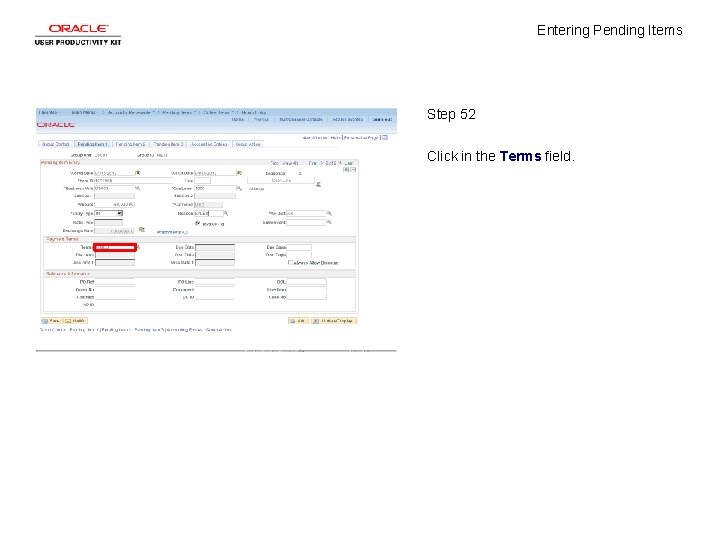This screenshot has width=720, height=540.
Task: Select the Pending Item 1 tab
Action: pyautogui.click(x=92, y=144)
